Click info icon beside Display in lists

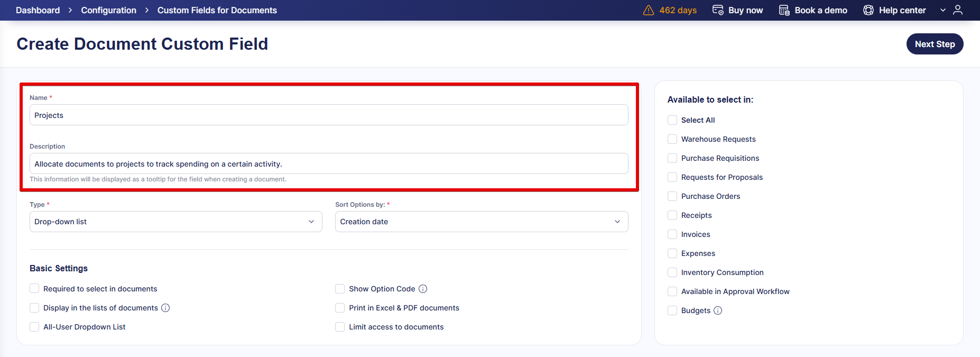click(x=165, y=308)
